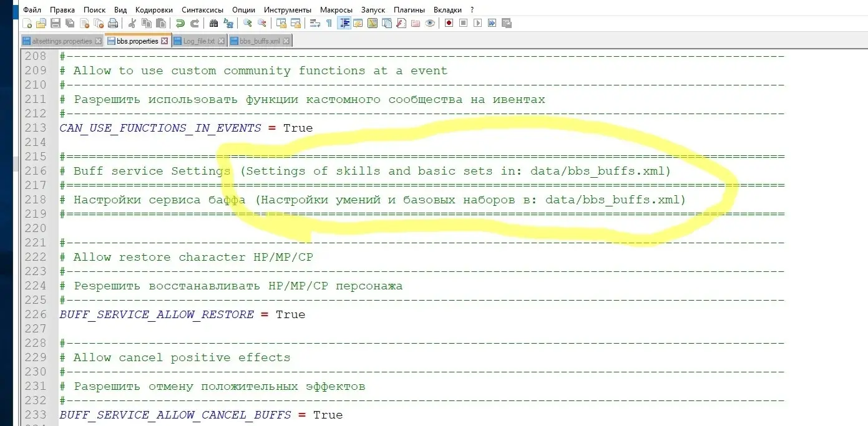Open the Плагины menu
The width and height of the screenshot is (868, 426).
(x=409, y=10)
